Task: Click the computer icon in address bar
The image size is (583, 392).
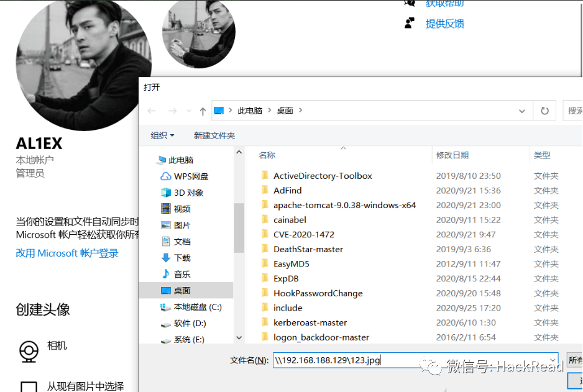Action: [x=219, y=111]
